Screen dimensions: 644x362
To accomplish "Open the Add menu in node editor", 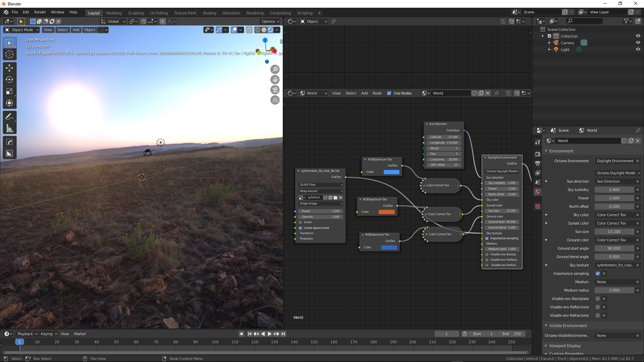I will 364,93.
